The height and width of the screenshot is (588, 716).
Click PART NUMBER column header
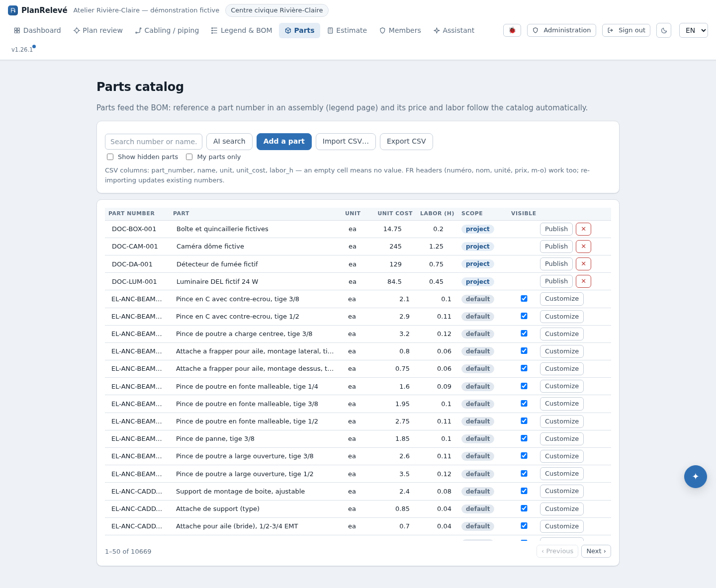[x=131, y=214]
